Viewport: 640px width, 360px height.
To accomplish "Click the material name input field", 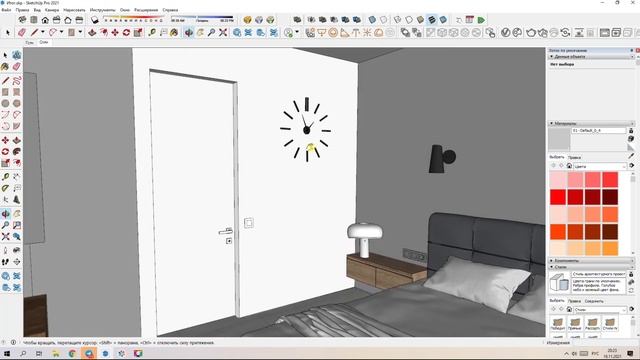I will 598,130.
